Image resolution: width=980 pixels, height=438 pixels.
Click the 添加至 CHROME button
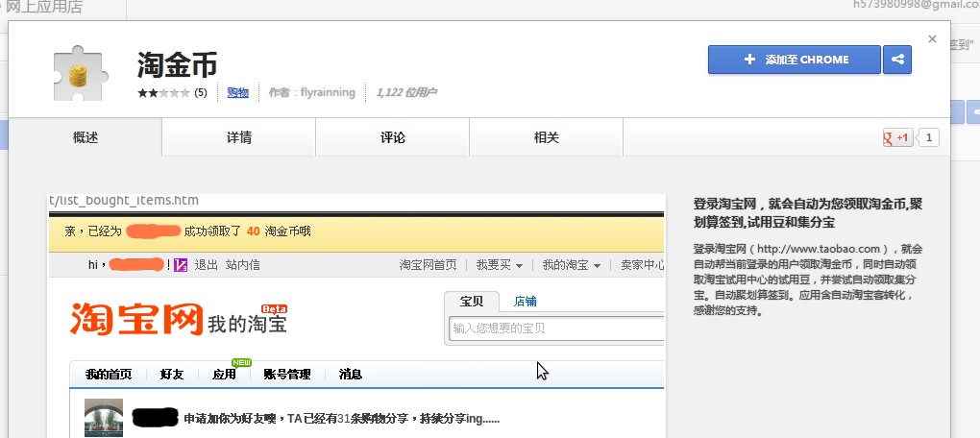pyautogui.click(x=794, y=60)
